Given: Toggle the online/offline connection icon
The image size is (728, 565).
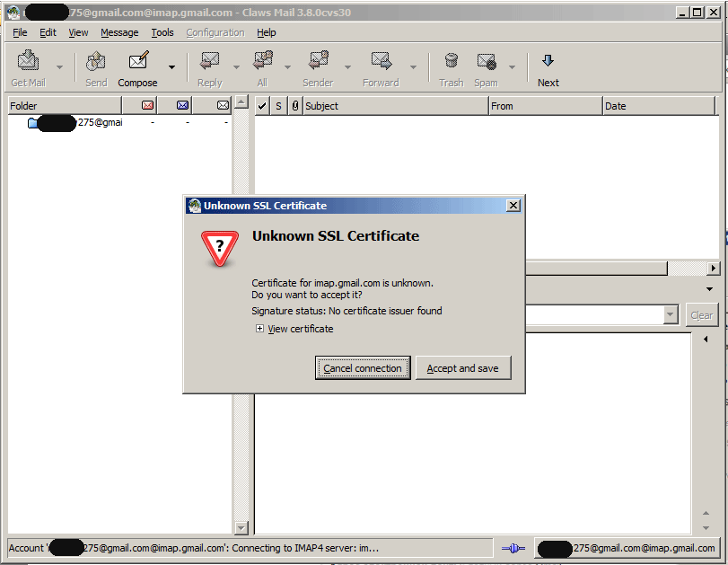Looking at the screenshot, I should pyautogui.click(x=513, y=548).
